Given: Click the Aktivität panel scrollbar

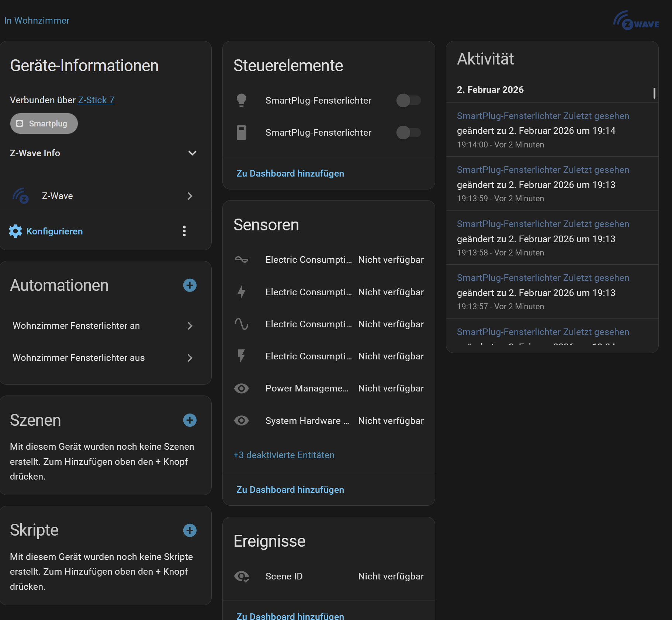Looking at the screenshot, I should coord(654,93).
